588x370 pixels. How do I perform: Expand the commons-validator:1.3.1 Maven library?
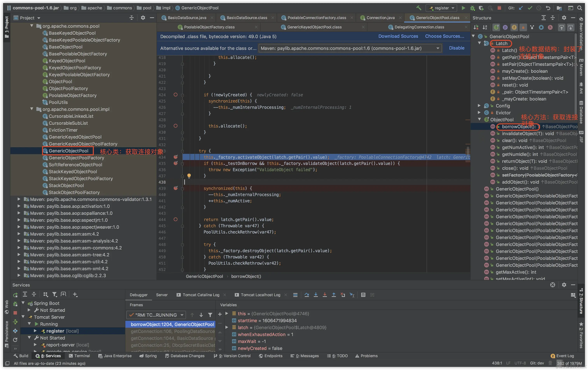pos(19,199)
